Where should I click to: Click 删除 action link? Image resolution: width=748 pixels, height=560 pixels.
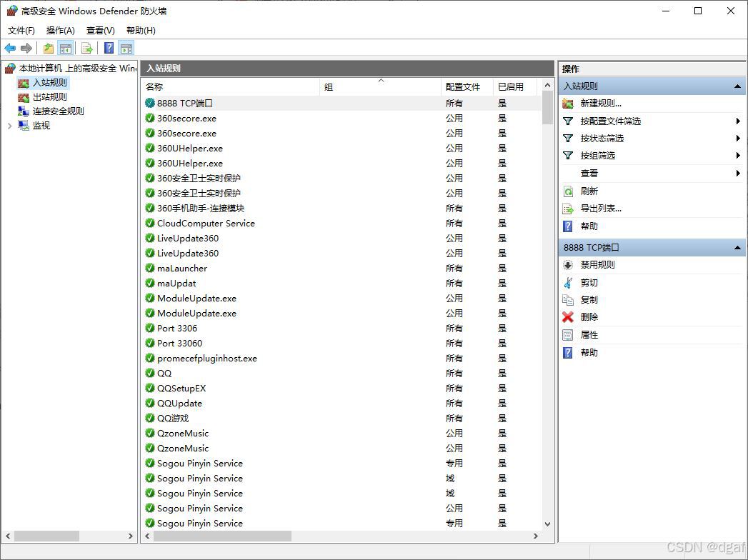589,316
